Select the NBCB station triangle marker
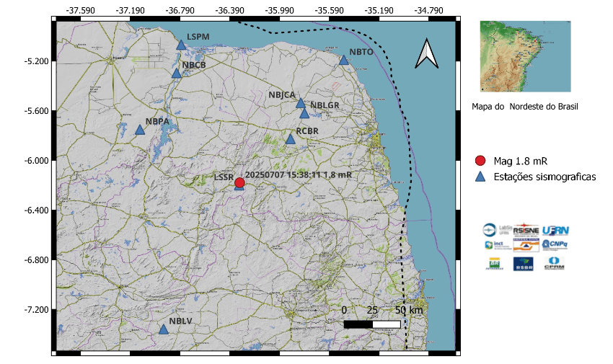 point(177,73)
